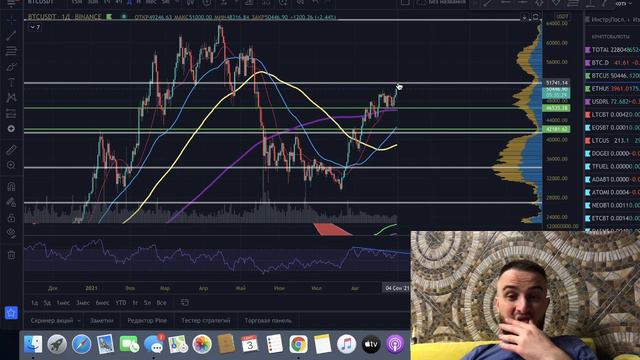This screenshot has width=640, height=360.
Task: Open the Fibonacci and pitchfork tools
Action: [x=11, y=51]
